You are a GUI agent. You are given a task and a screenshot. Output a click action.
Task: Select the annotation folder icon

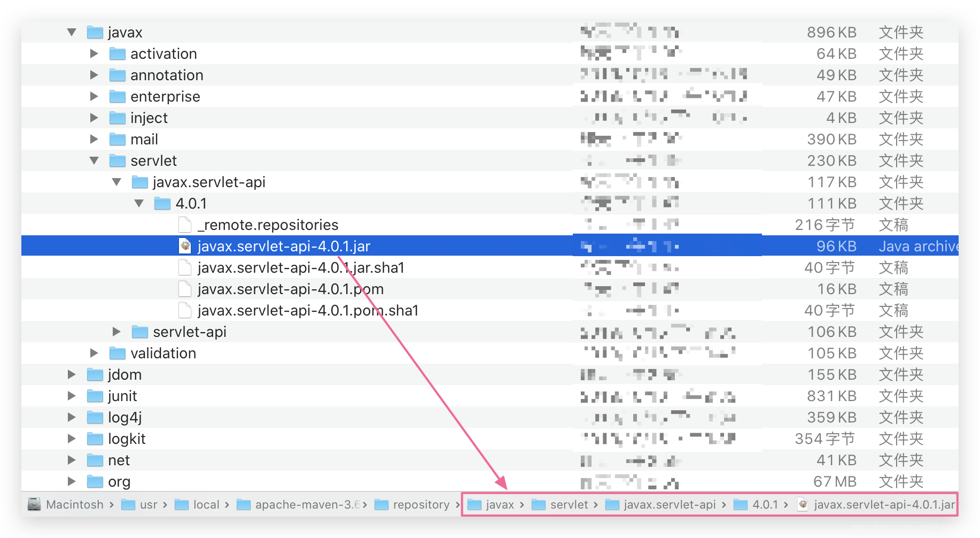tap(118, 75)
